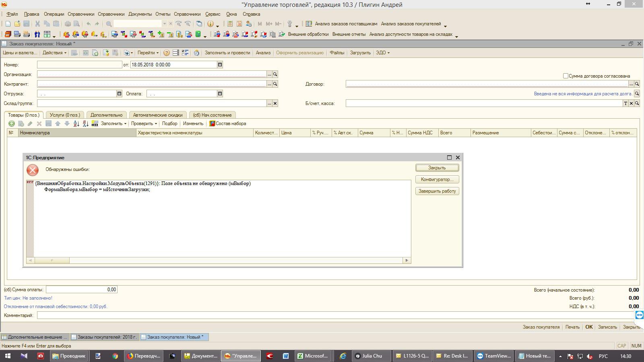Open Warehouse/group selection ellipsis button
The image size is (644, 362).
[x=269, y=103]
